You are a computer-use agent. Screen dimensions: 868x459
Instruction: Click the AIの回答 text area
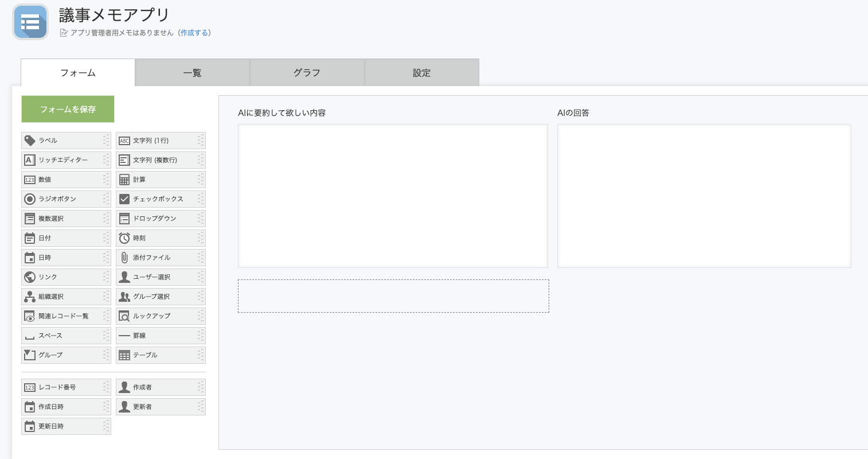tap(704, 196)
